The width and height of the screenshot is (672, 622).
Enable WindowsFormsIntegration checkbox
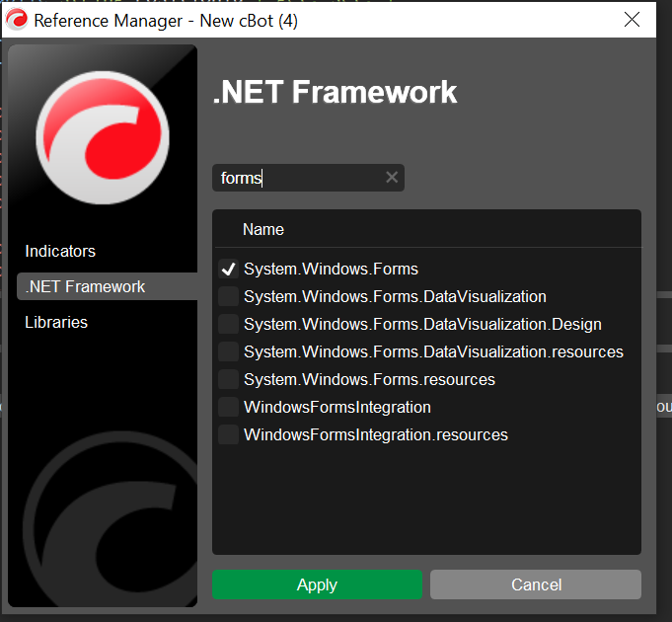coord(228,407)
